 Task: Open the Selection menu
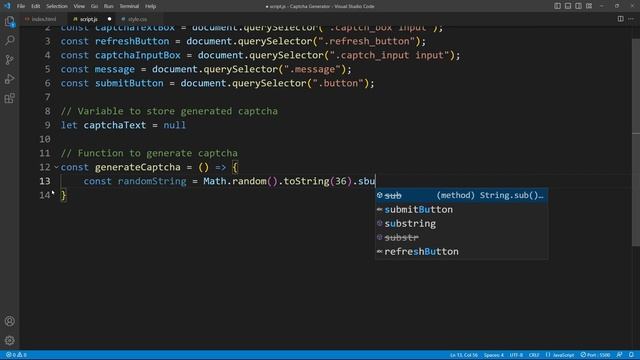[x=57, y=6]
